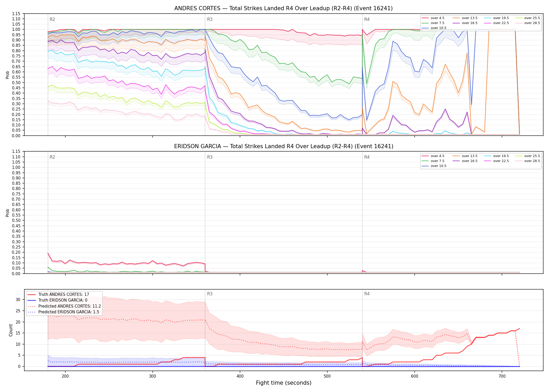Click the R4 round marker in top chart

coord(367,19)
